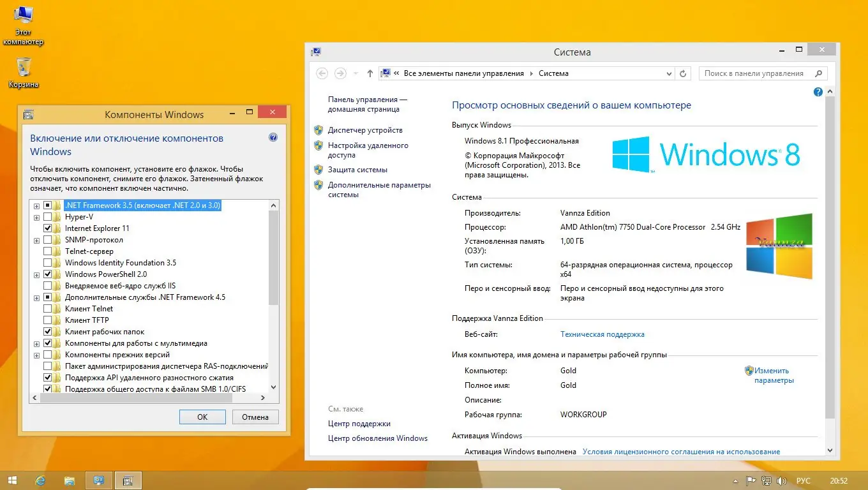Expand Компоненты прежних версий node
868x490 pixels.
click(x=37, y=355)
